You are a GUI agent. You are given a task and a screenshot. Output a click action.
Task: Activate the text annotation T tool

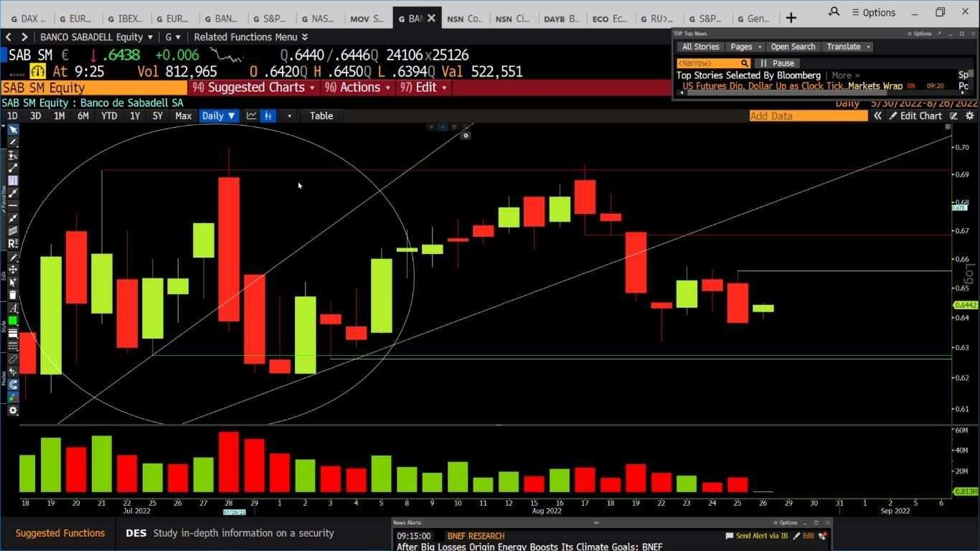tap(13, 181)
